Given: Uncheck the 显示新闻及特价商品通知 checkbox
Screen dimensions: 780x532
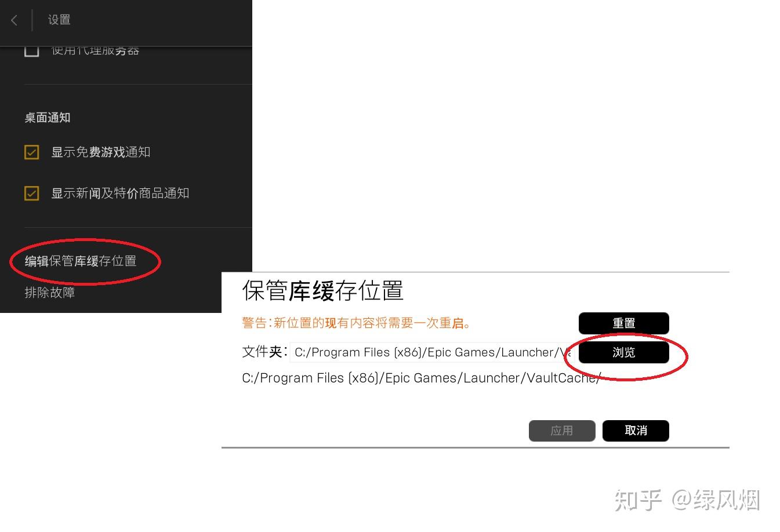Looking at the screenshot, I should tap(31, 194).
